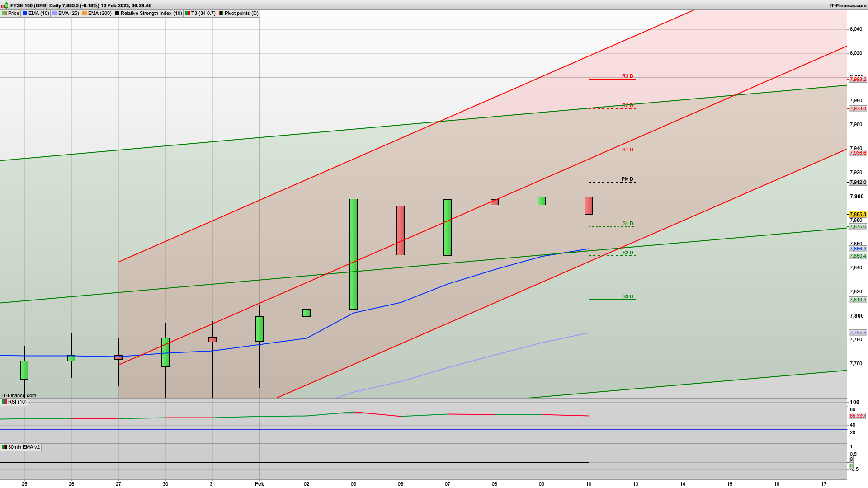Click the 30min EMA v2 panel icon
This screenshot has width=868, height=488.
[x=5, y=447]
